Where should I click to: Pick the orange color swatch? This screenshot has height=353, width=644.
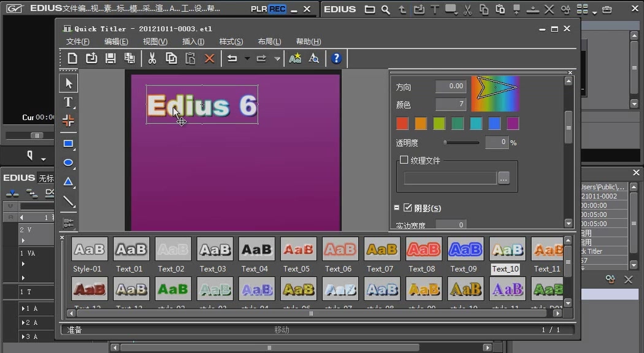tap(421, 123)
